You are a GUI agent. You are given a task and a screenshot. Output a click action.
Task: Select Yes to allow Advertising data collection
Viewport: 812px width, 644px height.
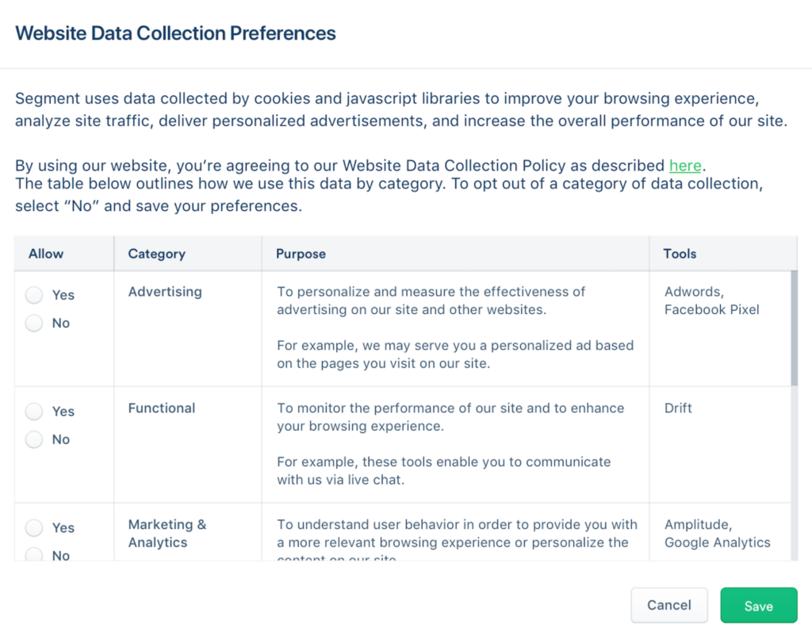coord(33,294)
